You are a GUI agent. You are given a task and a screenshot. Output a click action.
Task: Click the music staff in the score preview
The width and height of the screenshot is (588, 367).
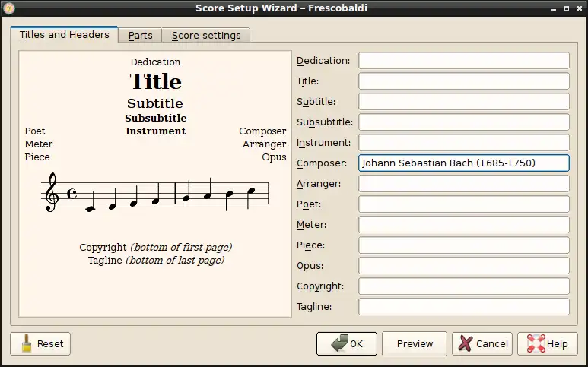coord(155,195)
